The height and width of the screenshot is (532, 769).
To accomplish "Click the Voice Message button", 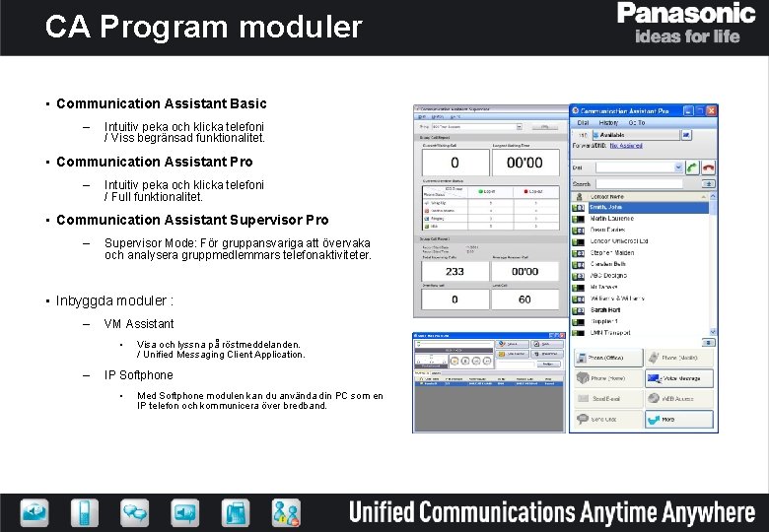I will tap(678, 378).
